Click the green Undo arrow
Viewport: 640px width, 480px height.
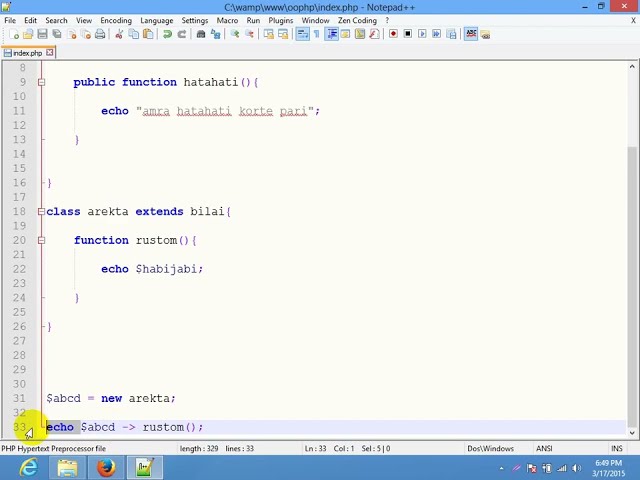tap(167, 34)
